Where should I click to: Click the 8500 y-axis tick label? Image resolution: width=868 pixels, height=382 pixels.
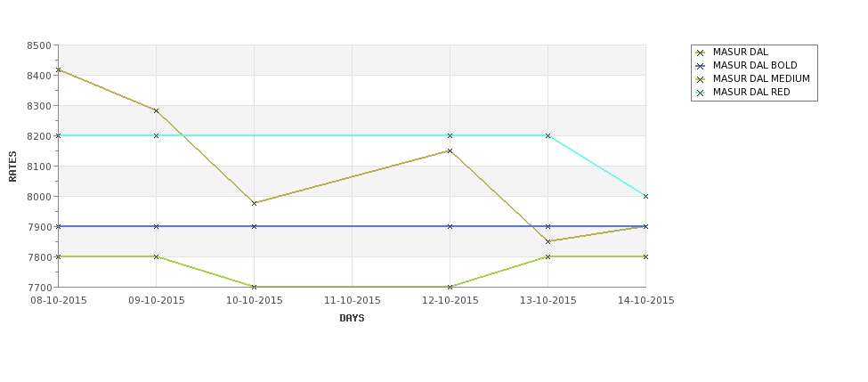click(x=39, y=45)
